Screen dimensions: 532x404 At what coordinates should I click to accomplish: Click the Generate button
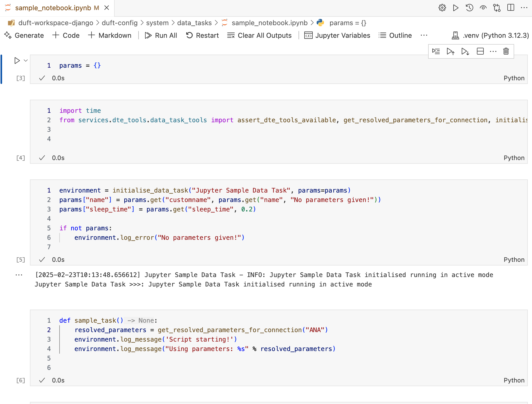(x=24, y=35)
